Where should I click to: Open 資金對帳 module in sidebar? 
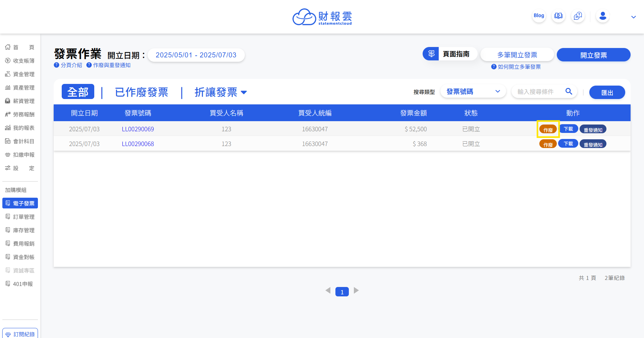(20, 257)
